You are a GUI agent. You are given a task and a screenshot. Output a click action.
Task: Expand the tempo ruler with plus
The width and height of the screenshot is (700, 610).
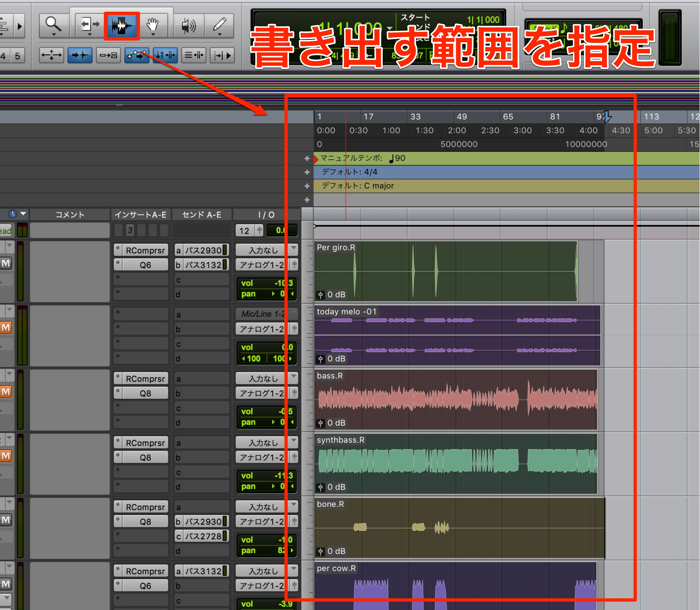307,158
